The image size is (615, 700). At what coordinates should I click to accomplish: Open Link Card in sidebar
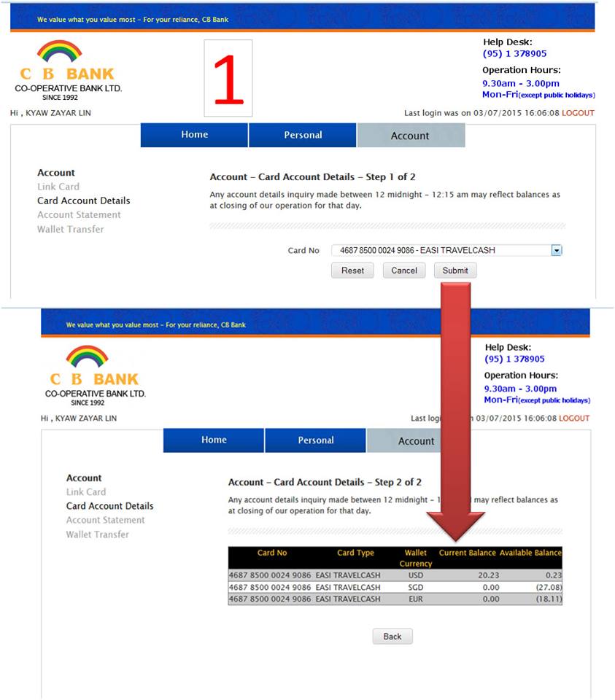(58, 187)
